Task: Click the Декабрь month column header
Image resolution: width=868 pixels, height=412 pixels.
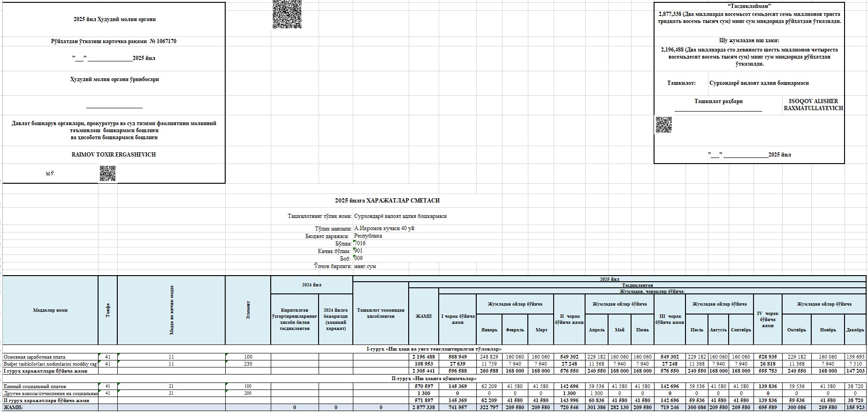Action: click(x=855, y=330)
